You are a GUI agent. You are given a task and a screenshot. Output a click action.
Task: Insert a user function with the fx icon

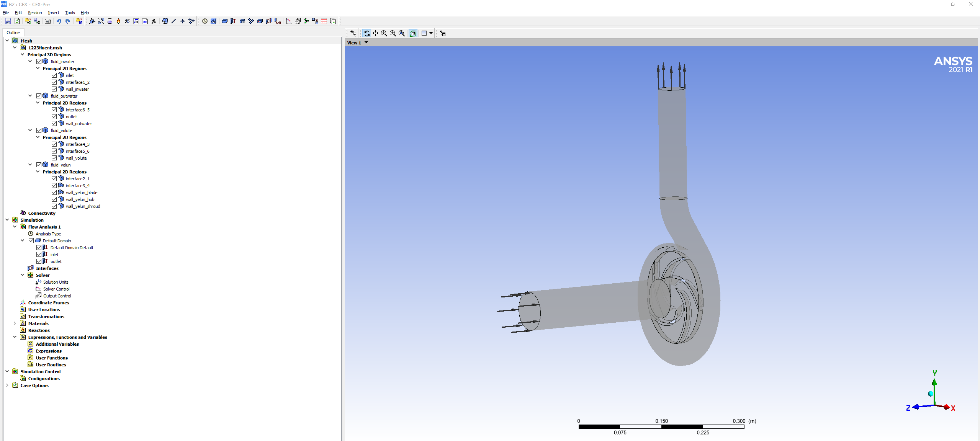point(154,21)
